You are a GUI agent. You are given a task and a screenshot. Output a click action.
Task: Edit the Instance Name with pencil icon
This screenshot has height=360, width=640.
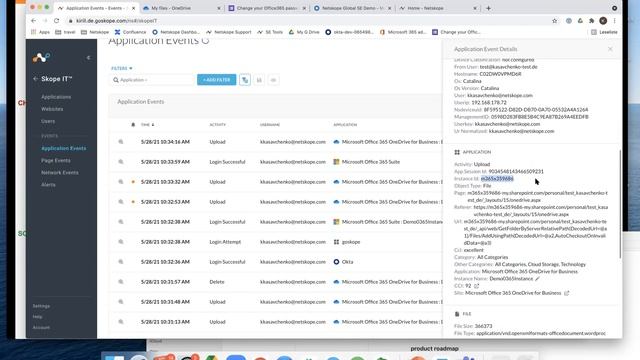pos(538,279)
